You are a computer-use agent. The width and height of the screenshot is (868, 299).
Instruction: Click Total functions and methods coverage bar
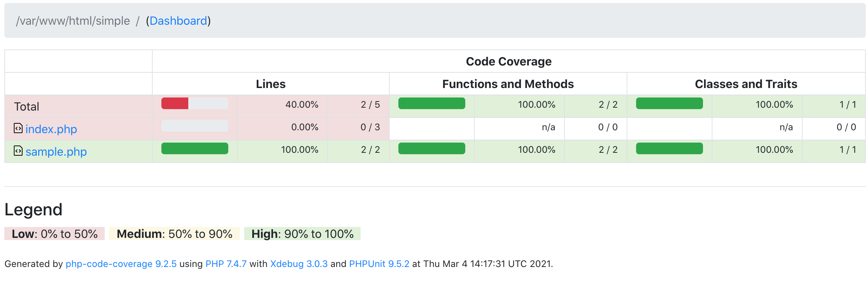[432, 104]
